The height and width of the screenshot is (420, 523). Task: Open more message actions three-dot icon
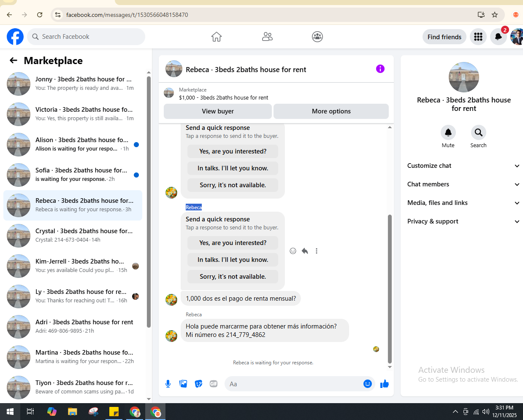pos(317,251)
